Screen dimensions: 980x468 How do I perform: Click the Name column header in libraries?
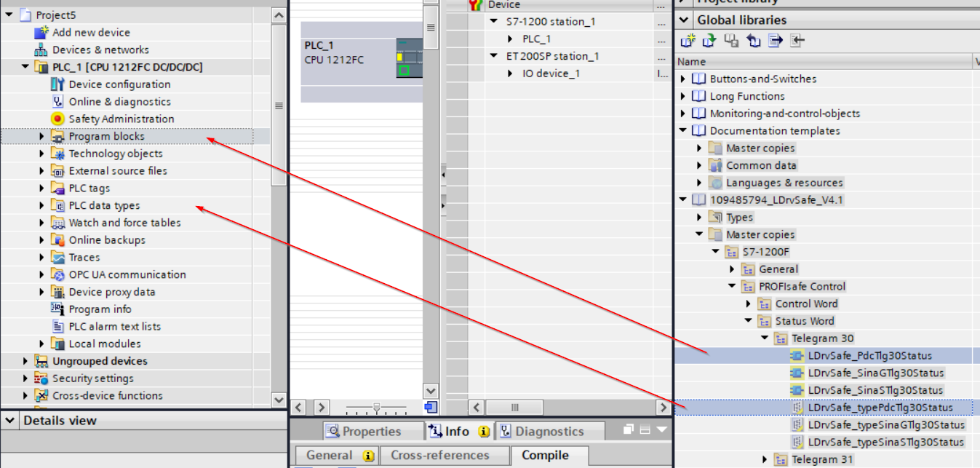tap(824, 62)
